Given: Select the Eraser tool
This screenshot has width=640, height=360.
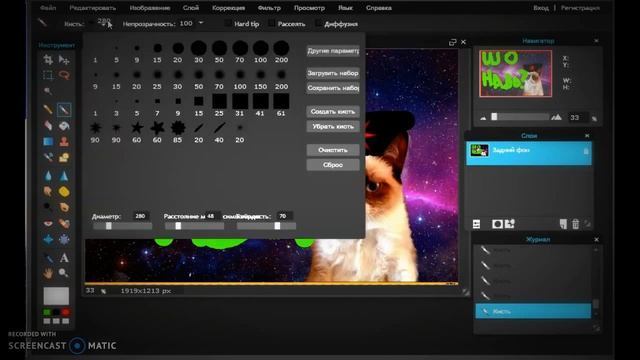Looking at the screenshot, I should (x=48, y=125).
